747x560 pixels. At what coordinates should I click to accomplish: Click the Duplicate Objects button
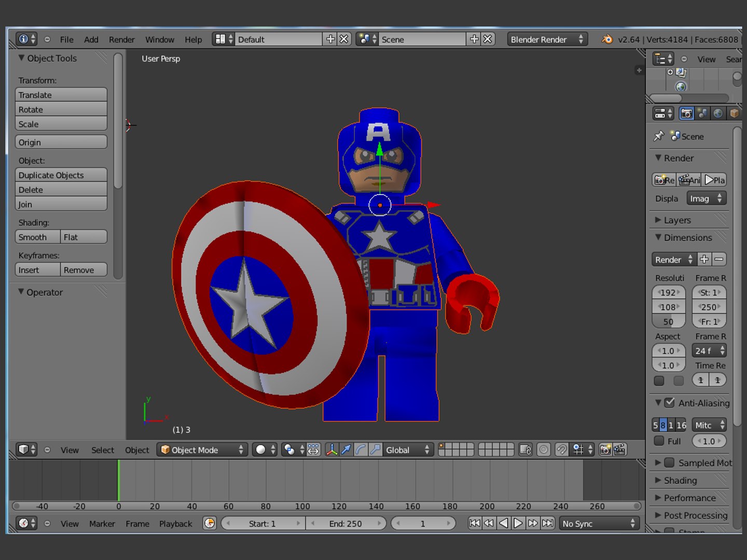point(61,175)
